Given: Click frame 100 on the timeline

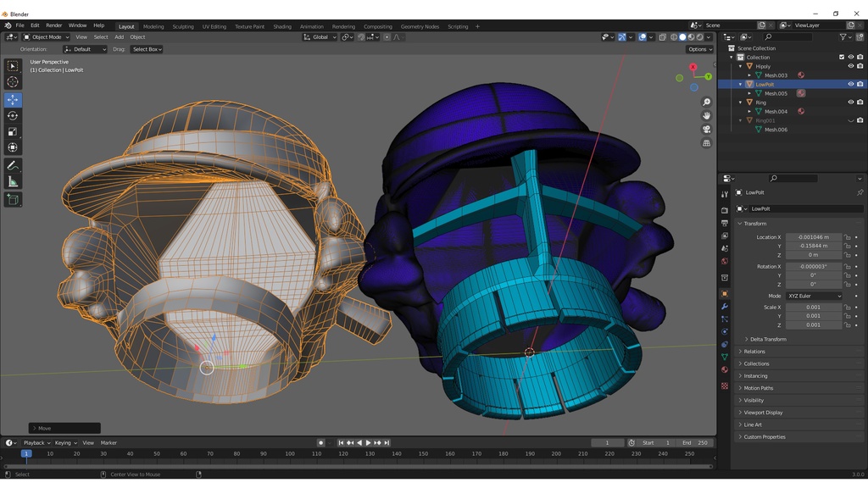Looking at the screenshot, I should coord(290,454).
